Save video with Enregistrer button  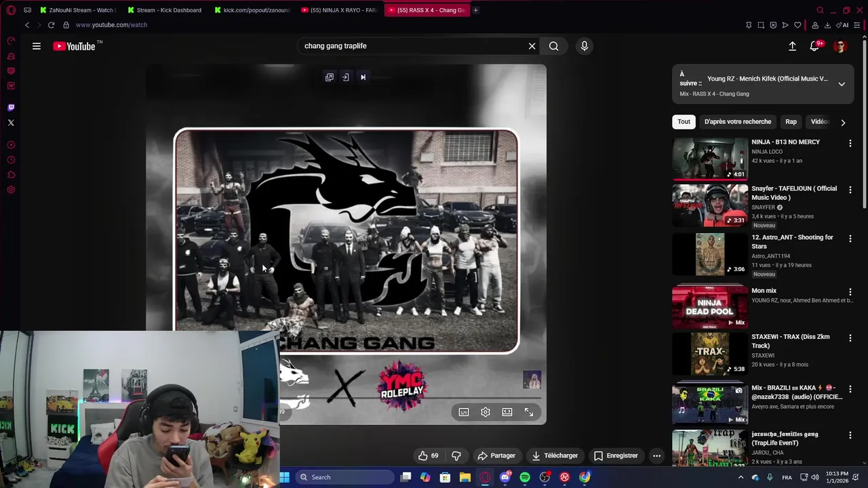616,455
